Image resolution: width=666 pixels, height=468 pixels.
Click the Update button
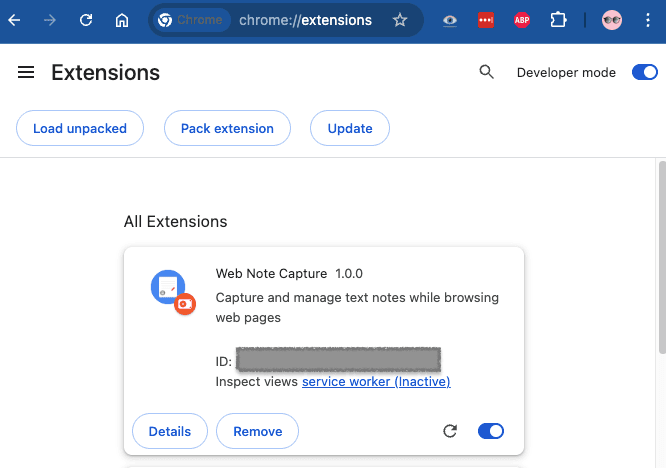click(x=350, y=128)
